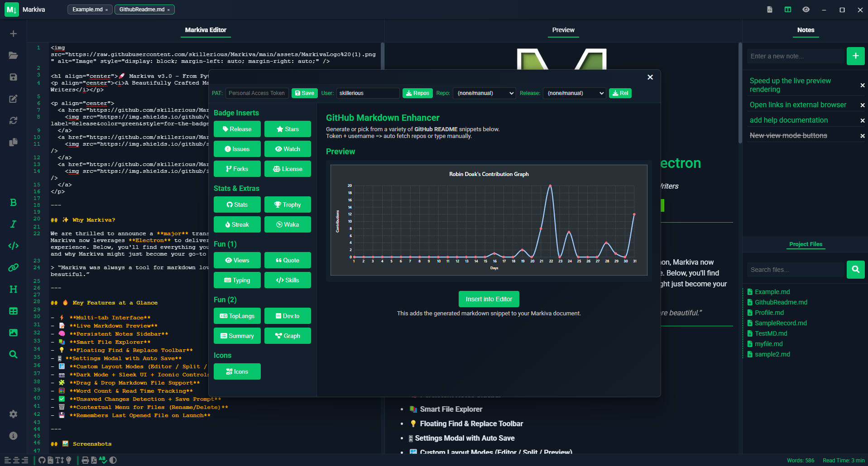Open the info about icon in sidebar
868x466 pixels.
(x=14, y=436)
